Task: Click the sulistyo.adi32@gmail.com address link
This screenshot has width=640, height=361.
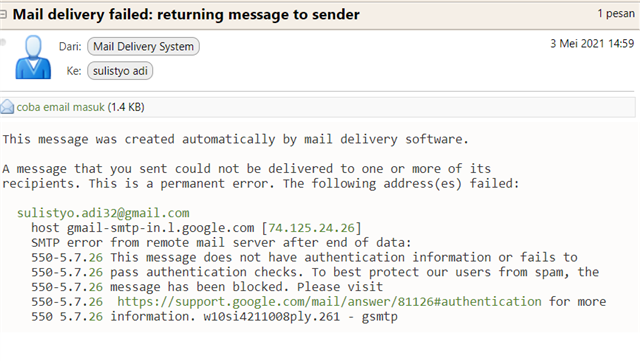Action: pos(103,213)
